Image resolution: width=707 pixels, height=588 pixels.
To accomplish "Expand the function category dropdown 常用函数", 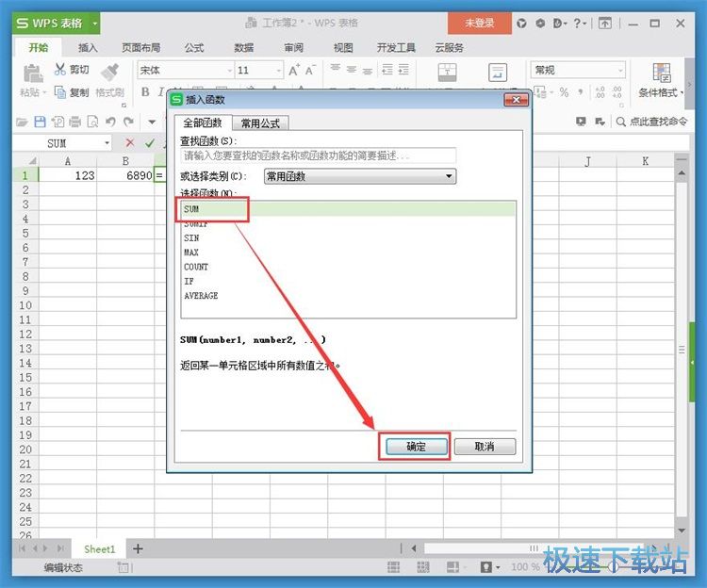I will coord(449,176).
